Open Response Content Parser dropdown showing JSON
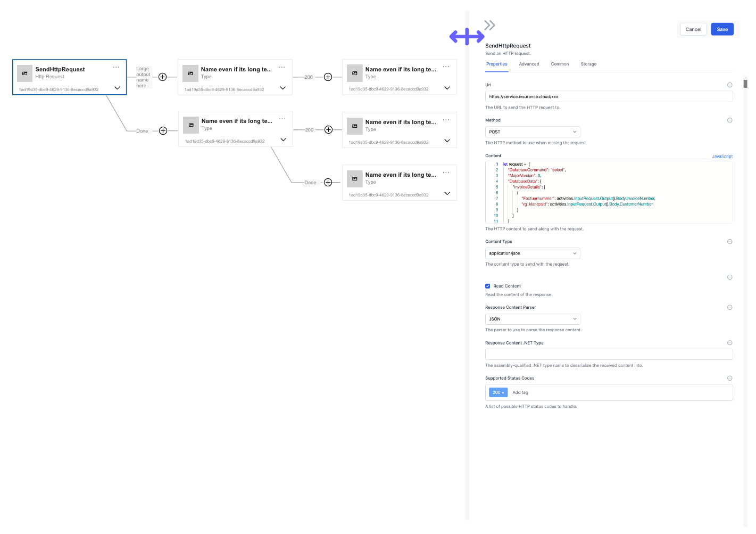This screenshot has width=756, height=534. point(533,319)
